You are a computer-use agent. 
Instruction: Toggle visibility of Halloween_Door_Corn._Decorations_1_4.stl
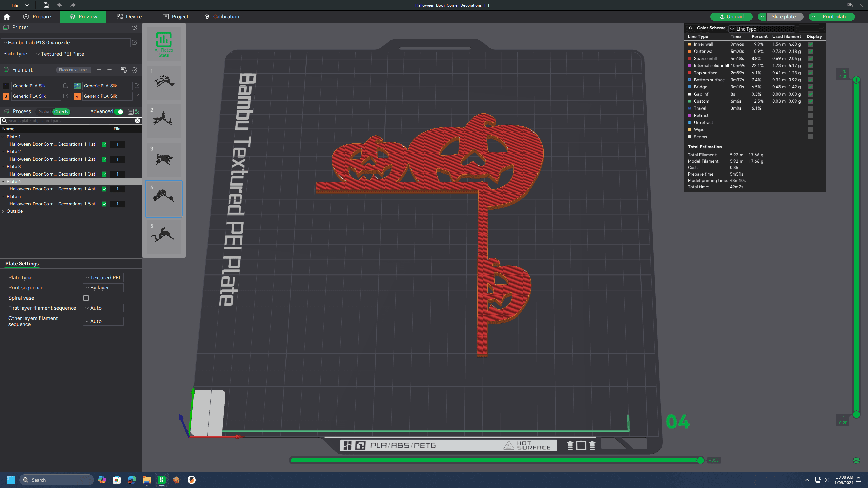pyautogui.click(x=104, y=189)
